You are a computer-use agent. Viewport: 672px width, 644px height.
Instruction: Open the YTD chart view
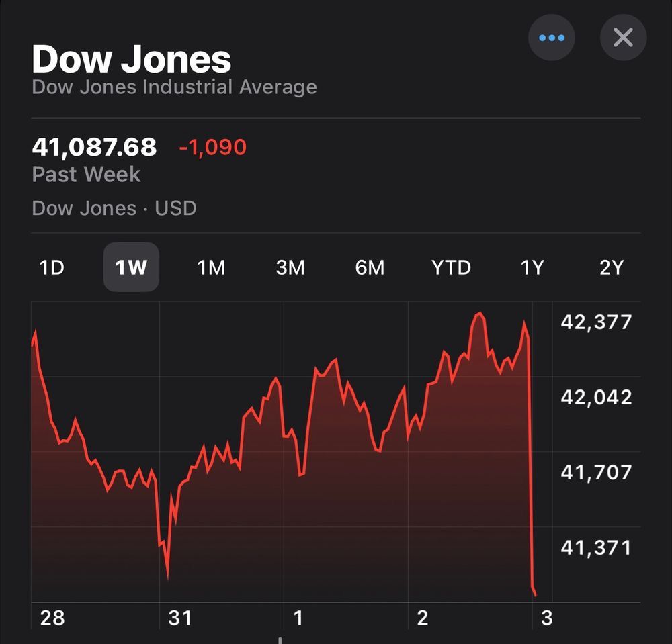tap(450, 267)
